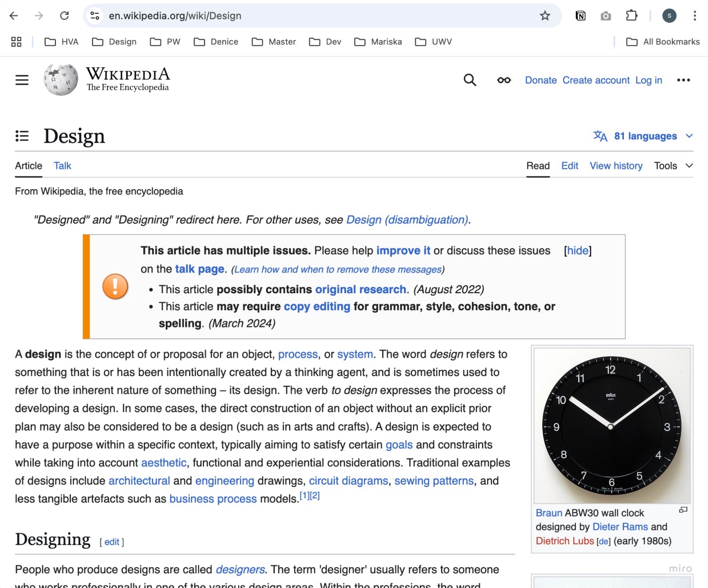Open the 'talk page' link
This screenshot has width=708, height=588.
coord(200,269)
